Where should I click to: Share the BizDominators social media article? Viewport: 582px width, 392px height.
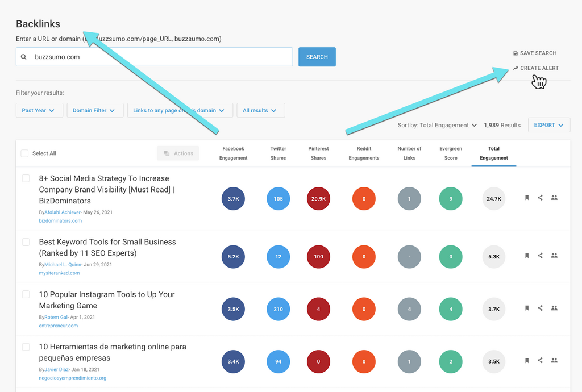[541, 198]
